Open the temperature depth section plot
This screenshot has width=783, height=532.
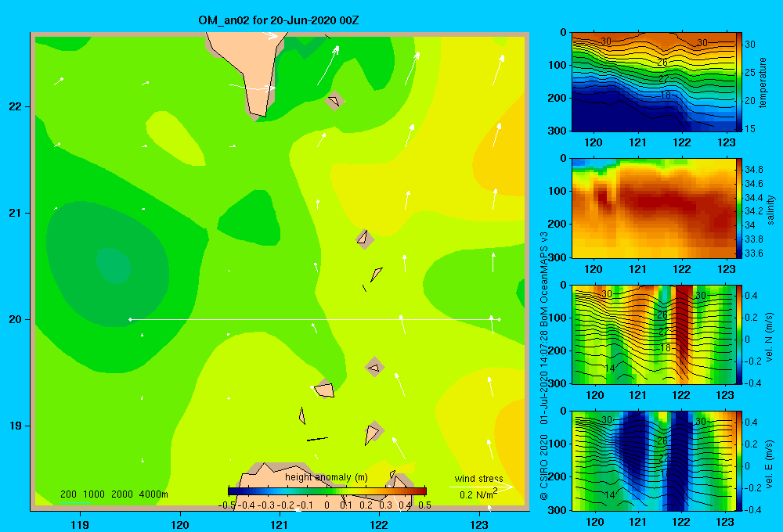pos(653,82)
